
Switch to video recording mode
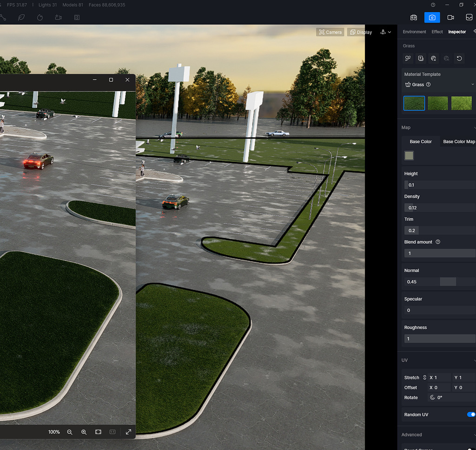450,17
